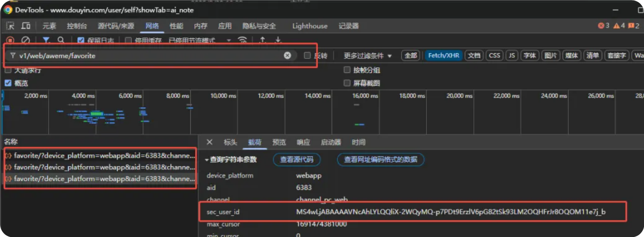Click the 查看源代码 button
This screenshot has height=237, width=644.
(297, 159)
